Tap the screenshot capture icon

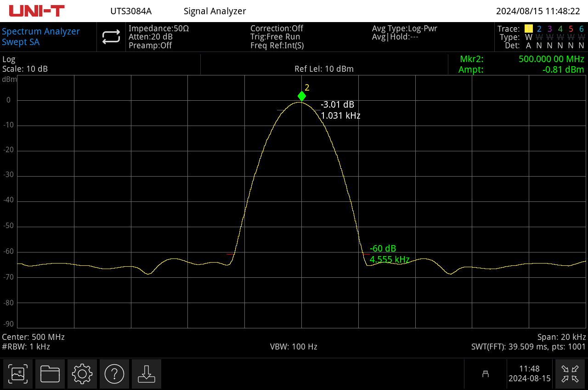coord(18,374)
